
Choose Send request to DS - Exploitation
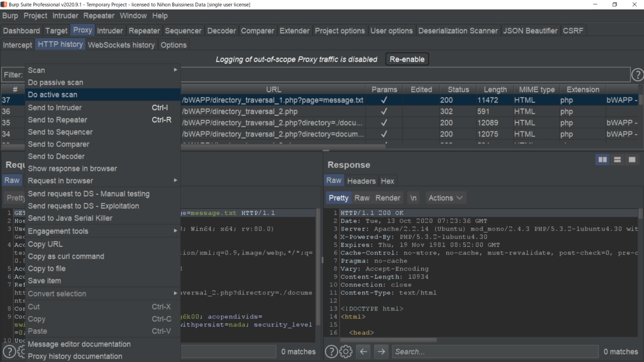[103, 206]
